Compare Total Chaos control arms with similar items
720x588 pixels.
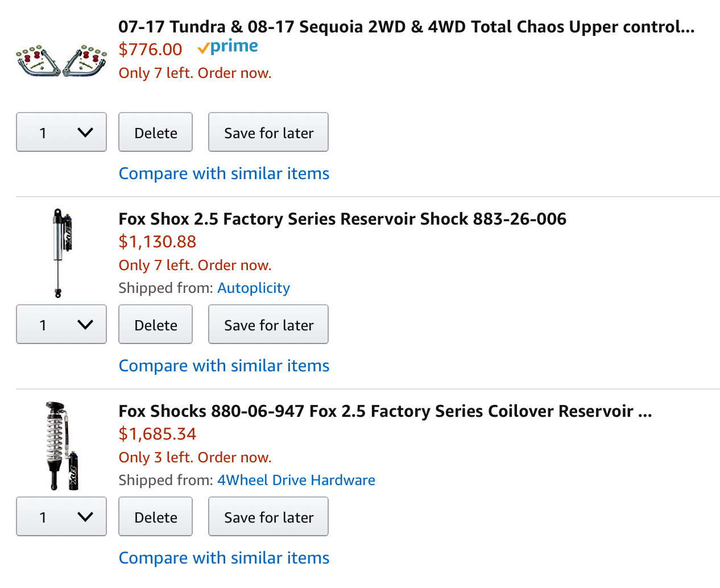[224, 173]
